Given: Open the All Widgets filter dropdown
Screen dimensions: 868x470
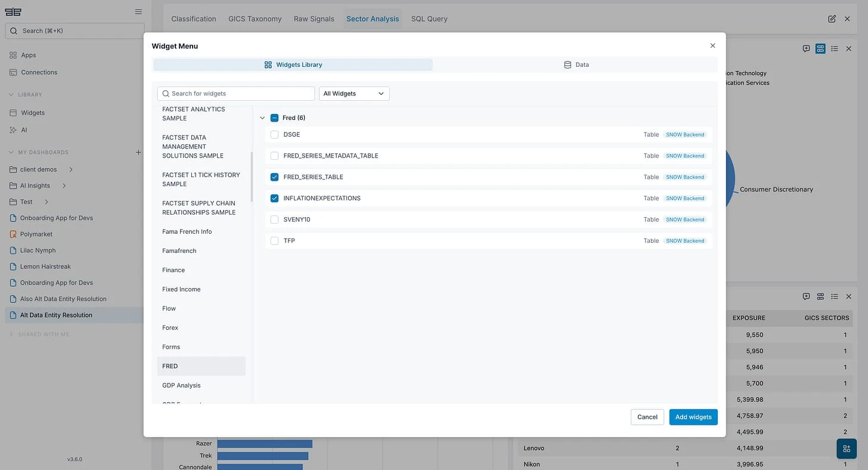Looking at the screenshot, I should pyautogui.click(x=354, y=94).
